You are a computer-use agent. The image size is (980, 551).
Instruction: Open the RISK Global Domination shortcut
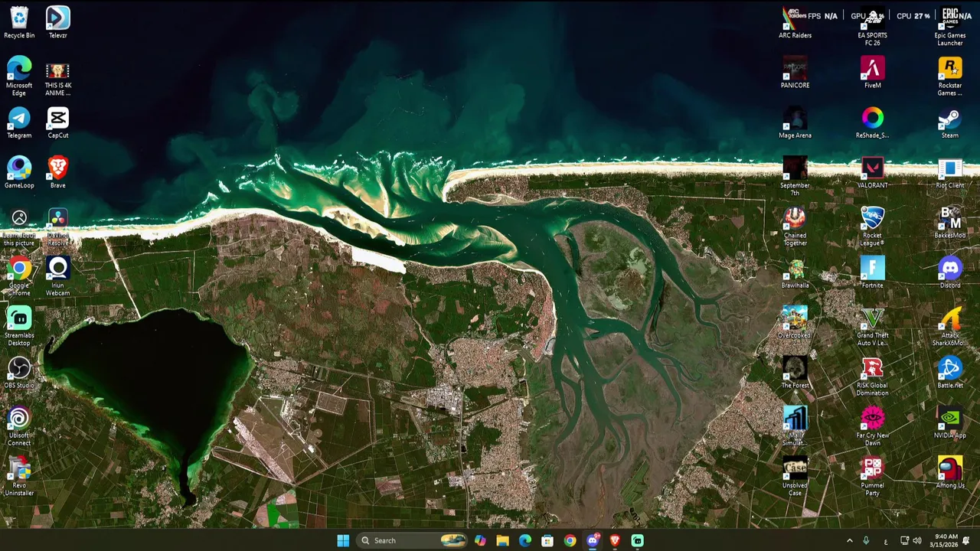tap(872, 376)
